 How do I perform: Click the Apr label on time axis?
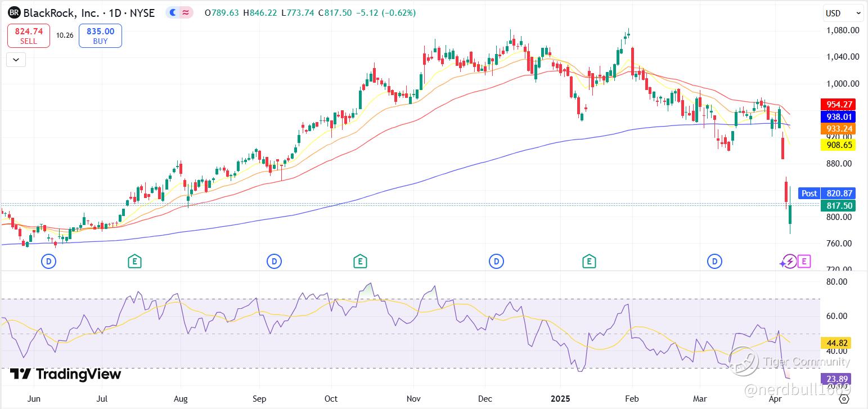point(775,399)
